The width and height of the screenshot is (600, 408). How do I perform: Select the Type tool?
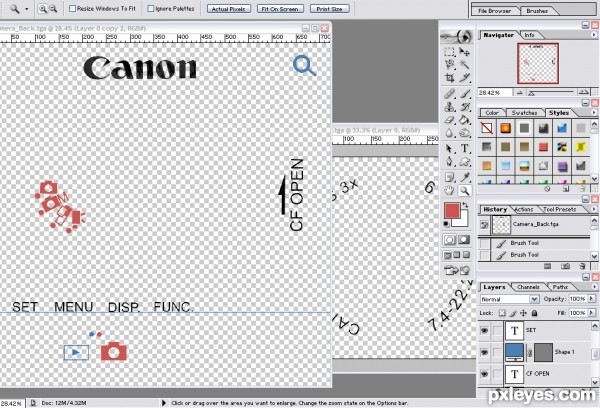[x=464, y=149]
